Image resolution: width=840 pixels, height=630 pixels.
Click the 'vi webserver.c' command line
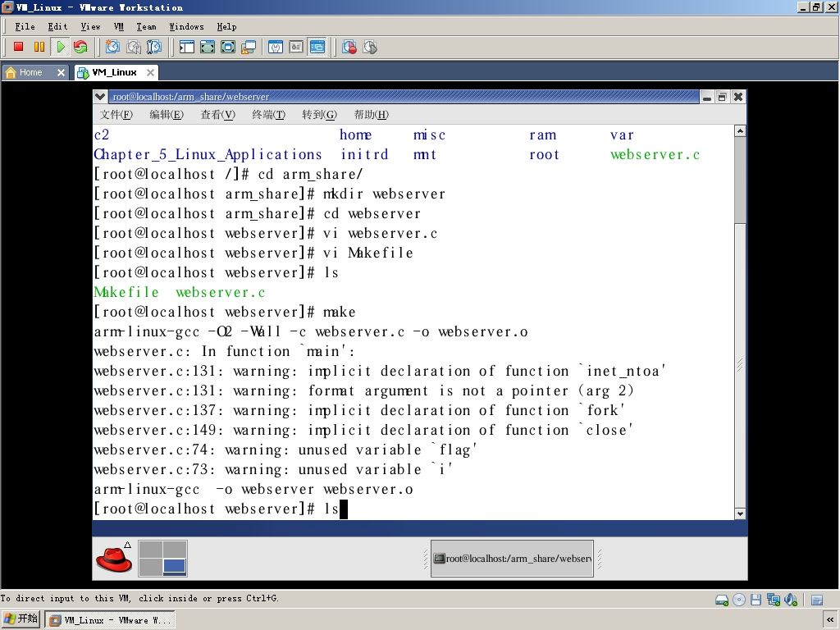pos(266,234)
